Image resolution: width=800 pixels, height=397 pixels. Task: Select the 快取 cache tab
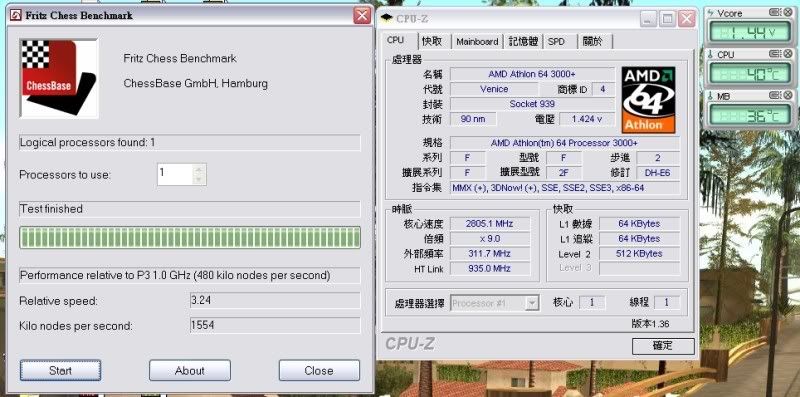432,41
